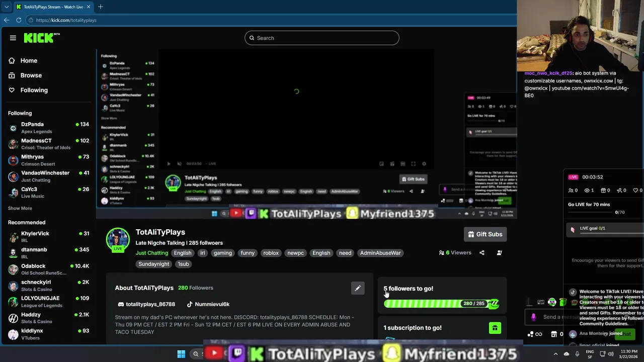
Task: Select the TotAliTyPlays Stream browser tab
Action: click(x=53, y=7)
